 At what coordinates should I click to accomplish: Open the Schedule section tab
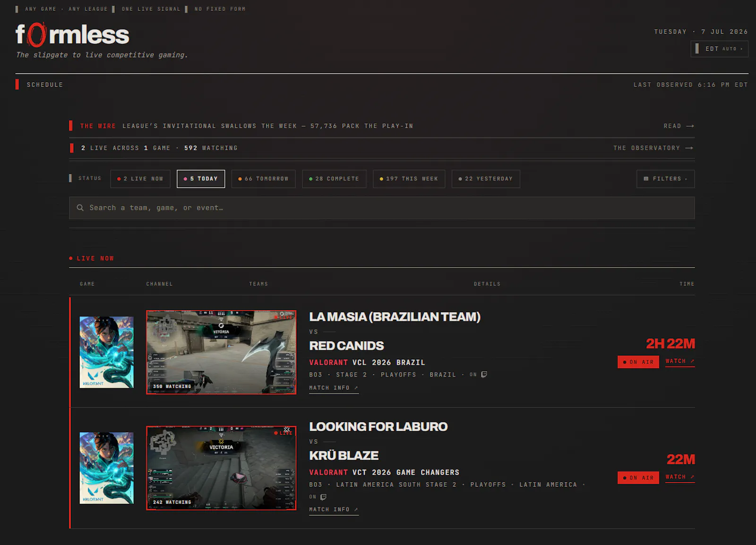(45, 85)
